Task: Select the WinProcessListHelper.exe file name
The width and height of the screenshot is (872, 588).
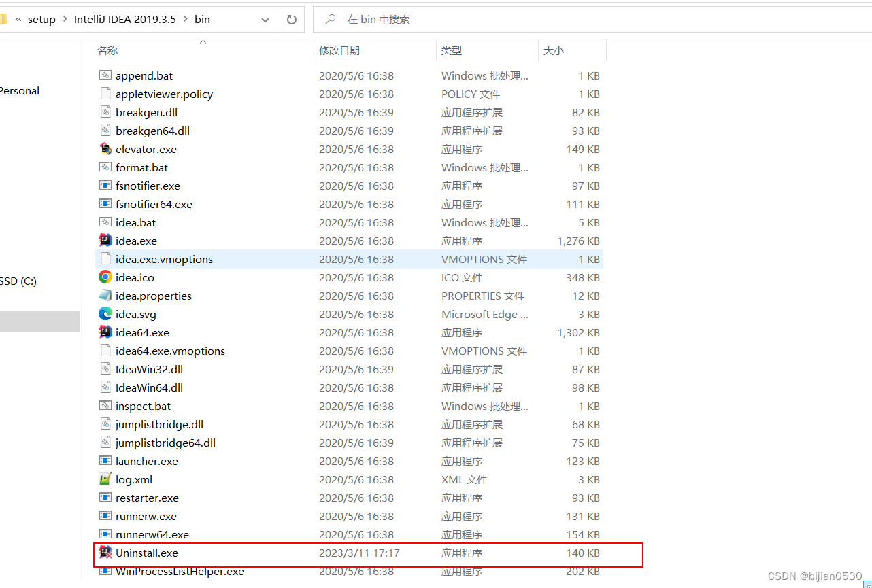Action: tap(180, 572)
